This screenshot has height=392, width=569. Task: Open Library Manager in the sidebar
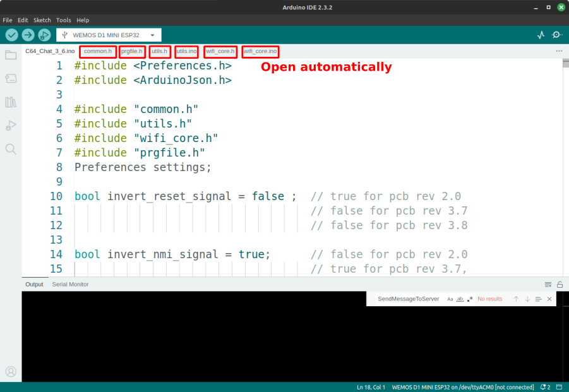click(x=11, y=102)
